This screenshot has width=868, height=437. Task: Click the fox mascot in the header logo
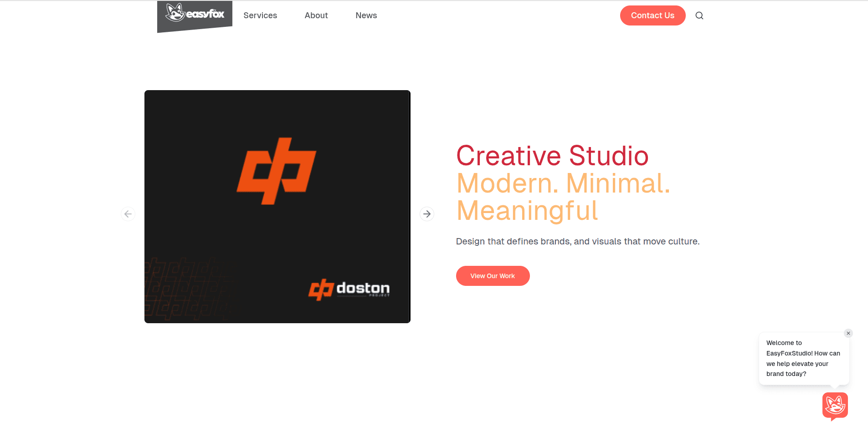coord(175,13)
